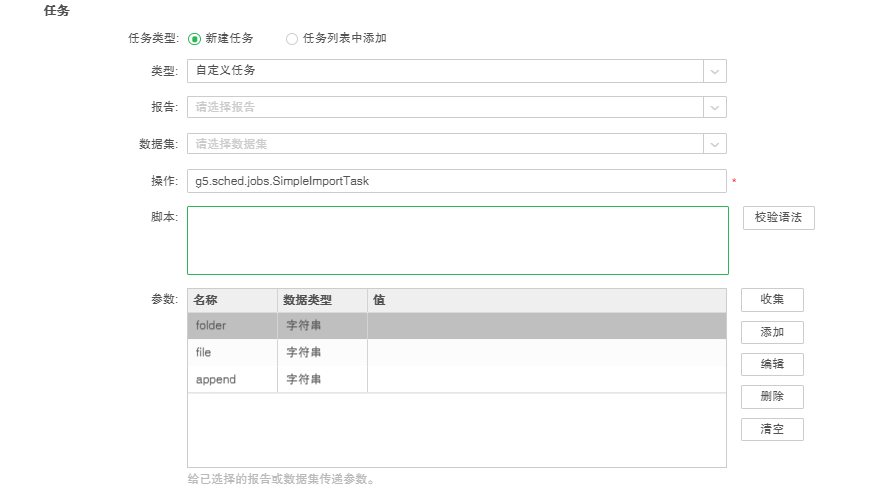Click the 清空 button
Viewport: 874px width, 500px height.
point(772,429)
